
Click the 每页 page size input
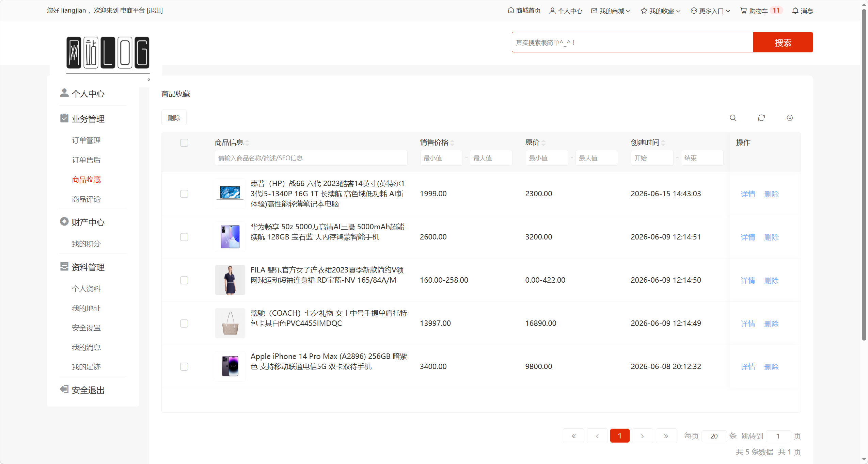714,436
